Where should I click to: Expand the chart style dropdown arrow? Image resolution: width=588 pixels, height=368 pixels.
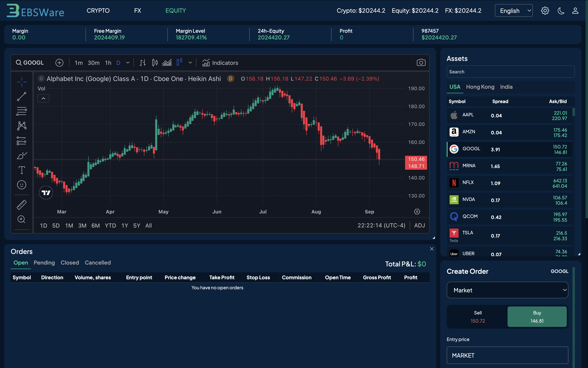pyautogui.click(x=190, y=63)
